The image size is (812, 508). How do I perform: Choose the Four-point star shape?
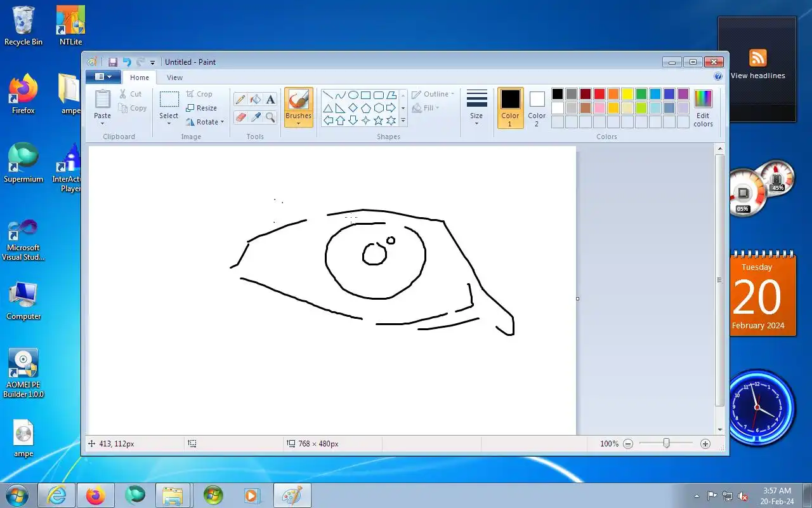pyautogui.click(x=366, y=121)
